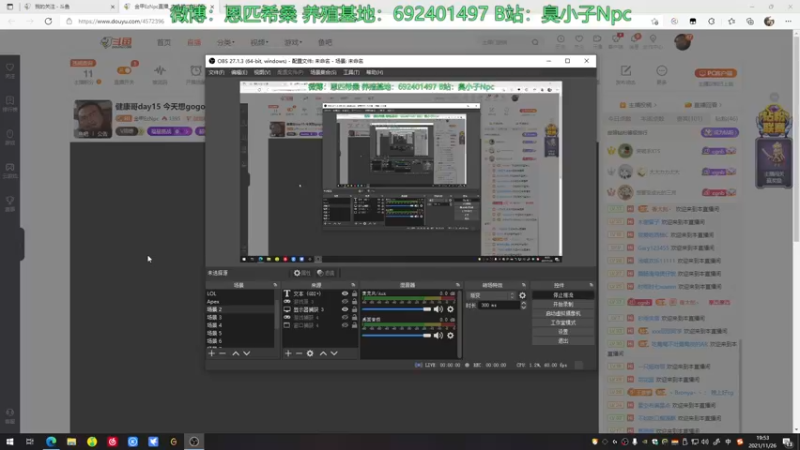The image size is (800, 450).
Task: Open microphone channel mixer settings gear
Action: coord(451,309)
